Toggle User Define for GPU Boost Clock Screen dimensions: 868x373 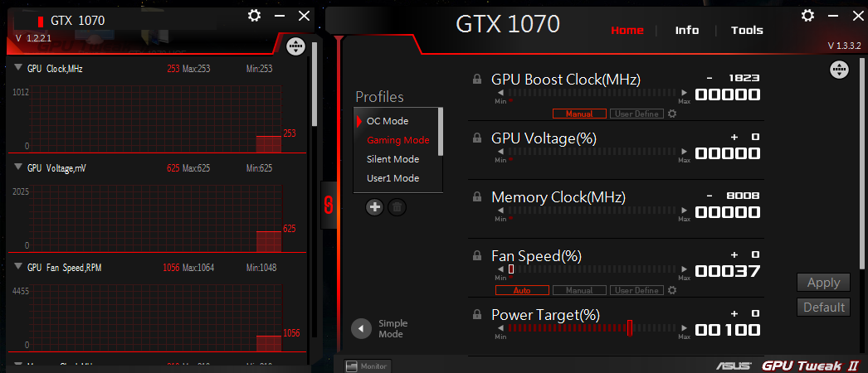[636, 114]
